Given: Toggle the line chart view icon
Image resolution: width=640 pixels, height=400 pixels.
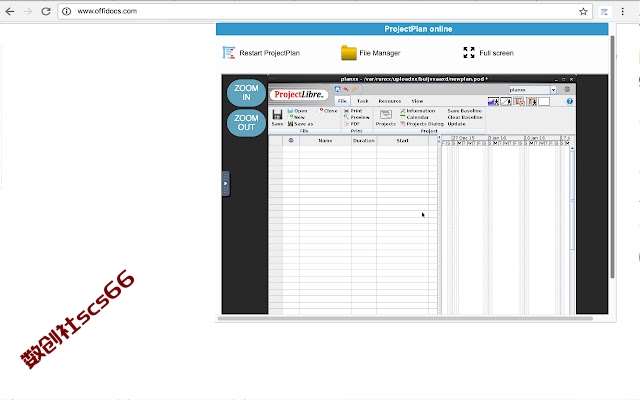Looking at the screenshot, I should (506, 101).
